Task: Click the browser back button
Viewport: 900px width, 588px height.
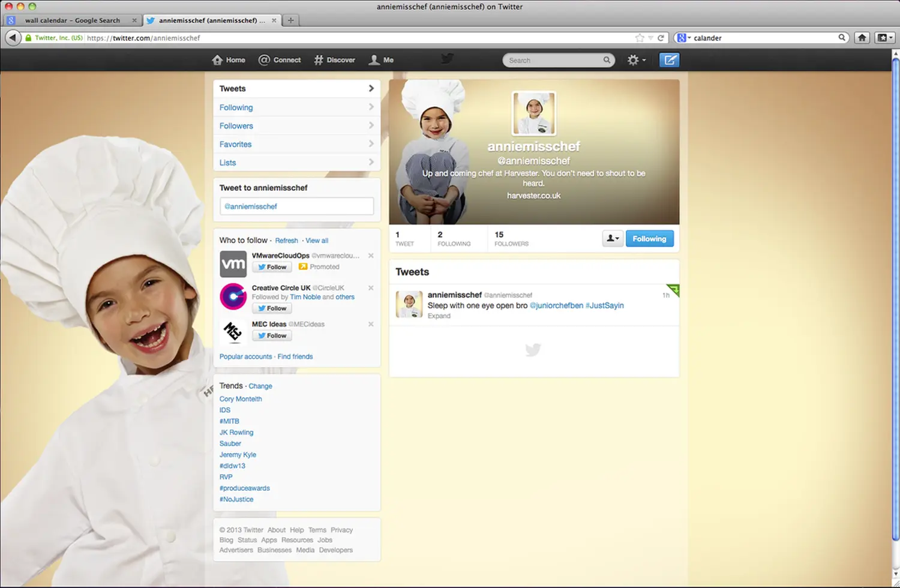Action: click(13, 38)
